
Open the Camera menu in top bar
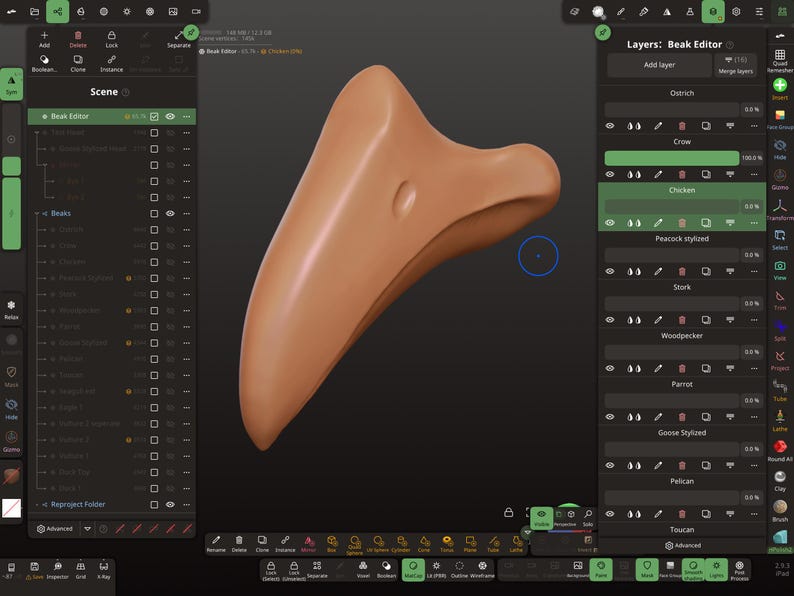[196, 11]
